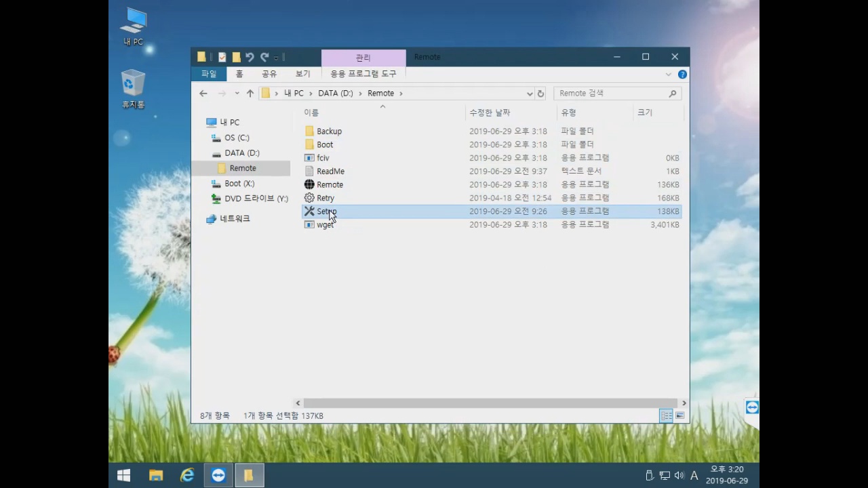Select DATA (D:) in the navigation pane
The height and width of the screenshot is (488, 868).
pos(242,153)
